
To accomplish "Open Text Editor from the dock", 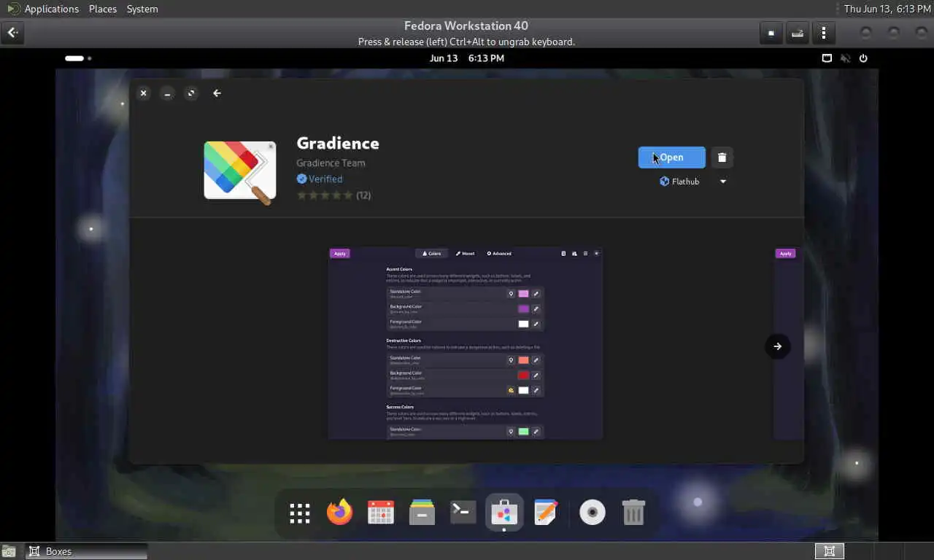I will [546, 513].
